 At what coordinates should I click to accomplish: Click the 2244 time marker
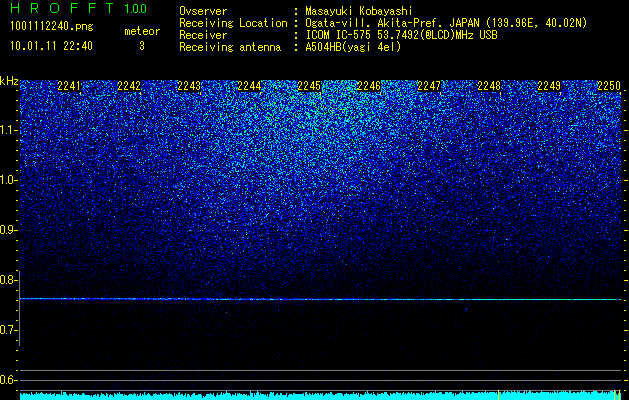[249, 86]
